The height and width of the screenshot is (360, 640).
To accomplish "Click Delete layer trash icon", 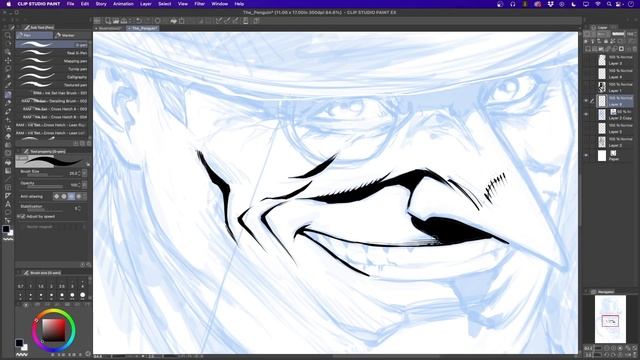I will 635,49.
